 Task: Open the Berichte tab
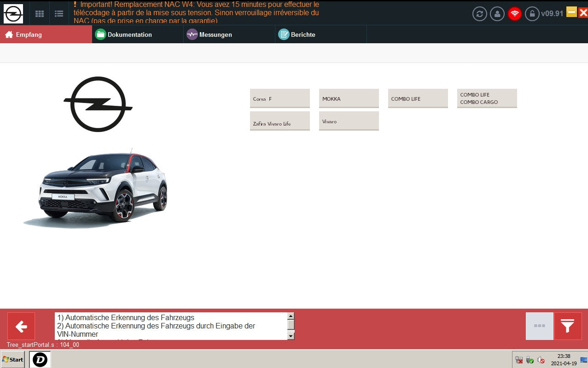click(302, 34)
